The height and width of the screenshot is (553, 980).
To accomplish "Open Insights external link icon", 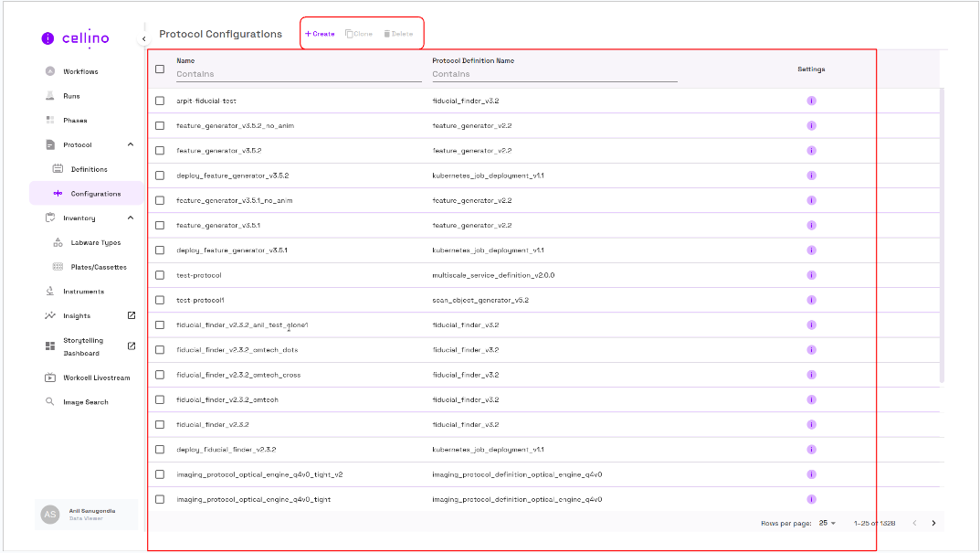I will (131, 315).
